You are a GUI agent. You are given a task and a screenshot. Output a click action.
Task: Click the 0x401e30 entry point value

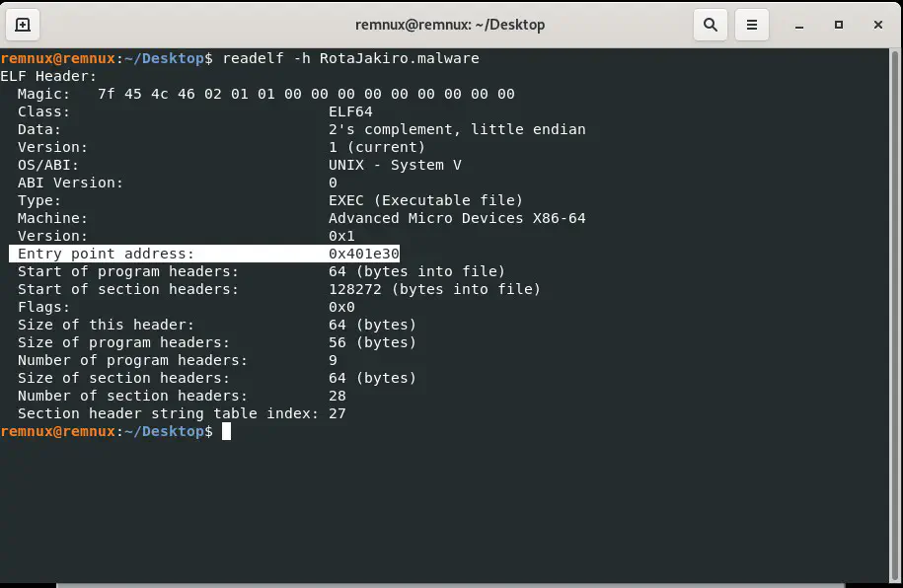coord(363,254)
